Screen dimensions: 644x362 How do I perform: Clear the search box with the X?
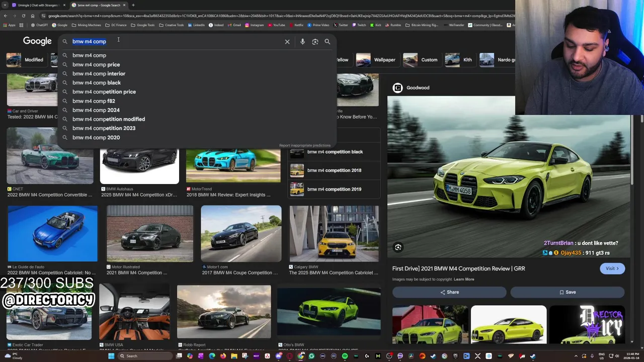click(x=287, y=42)
